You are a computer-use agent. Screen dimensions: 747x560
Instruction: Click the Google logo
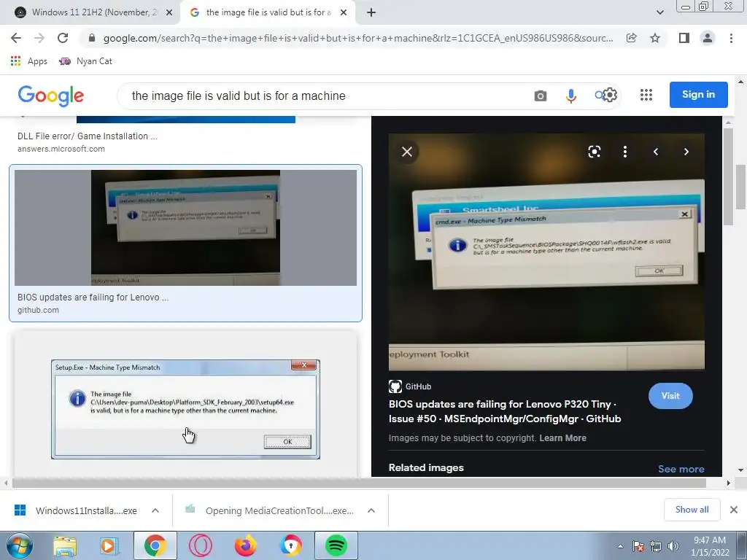pos(50,96)
